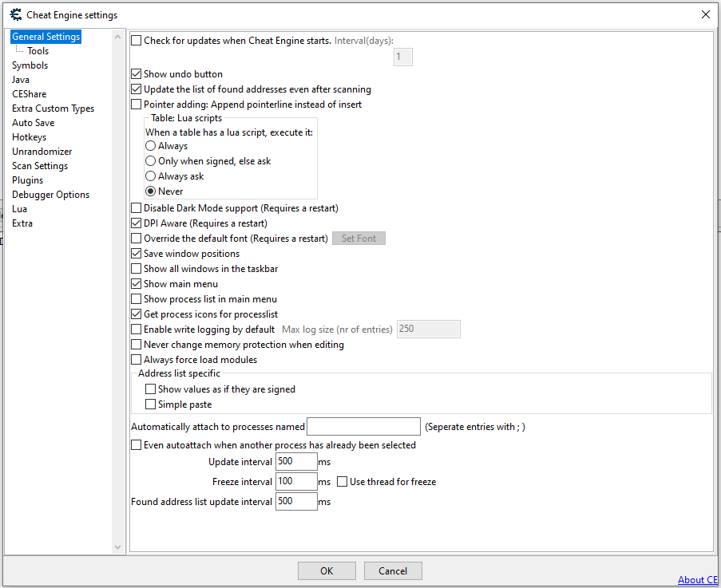Open the Debugger Options page

click(50, 195)
